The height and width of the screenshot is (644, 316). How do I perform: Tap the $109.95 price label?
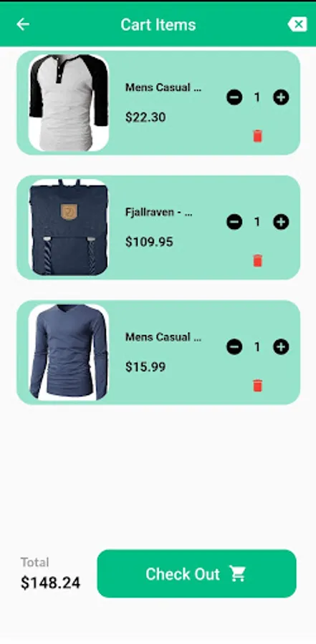pos(149,242)
